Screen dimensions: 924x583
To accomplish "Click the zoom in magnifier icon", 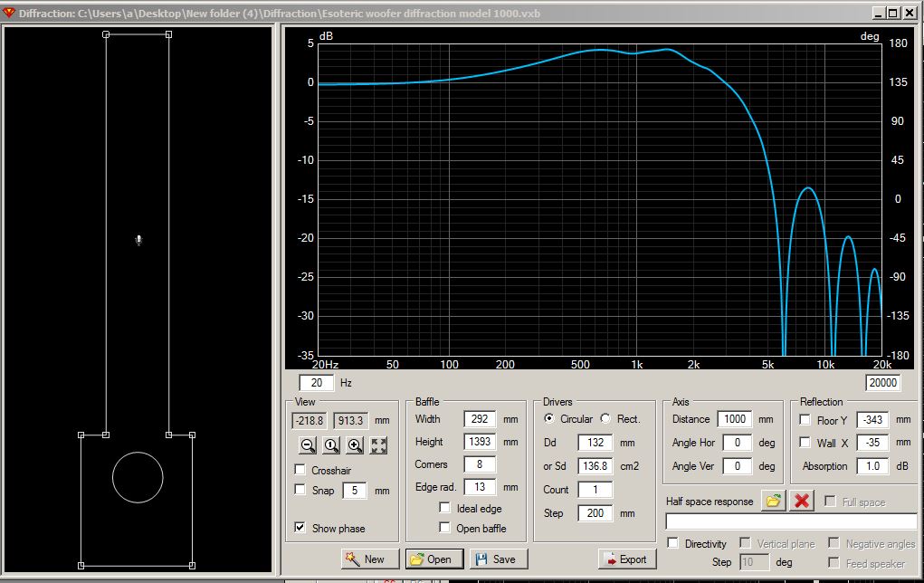I will 355,445.
